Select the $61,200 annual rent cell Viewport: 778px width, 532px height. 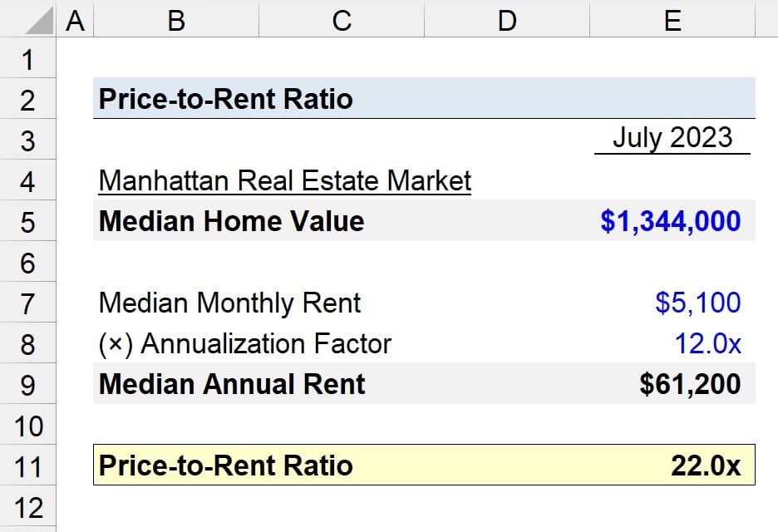click(x=672, y=383)
